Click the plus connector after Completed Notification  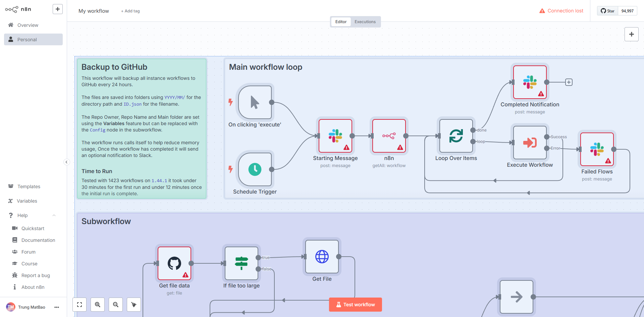click(x=569, y=82)
